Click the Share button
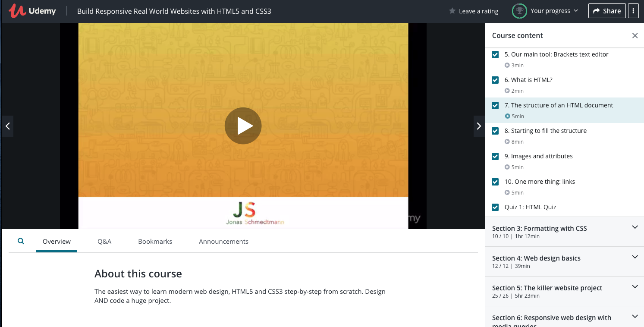644x327 pixels. [606, 11]
